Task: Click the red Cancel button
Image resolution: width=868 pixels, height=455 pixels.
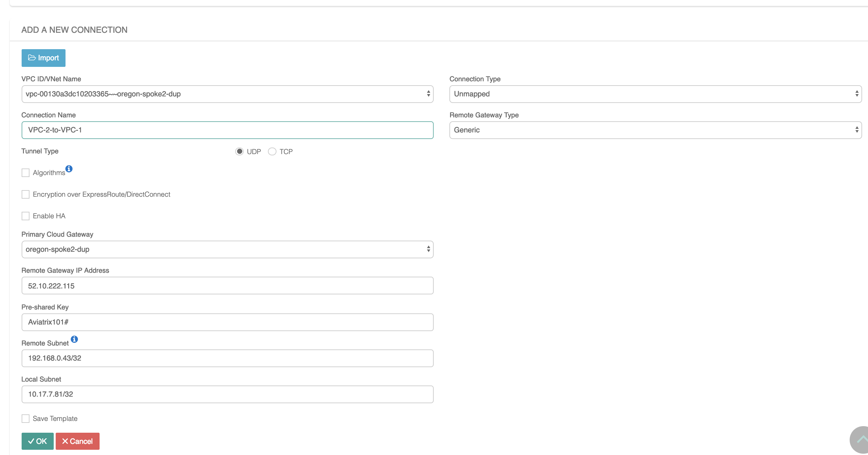Action: [x=78, y=441]
